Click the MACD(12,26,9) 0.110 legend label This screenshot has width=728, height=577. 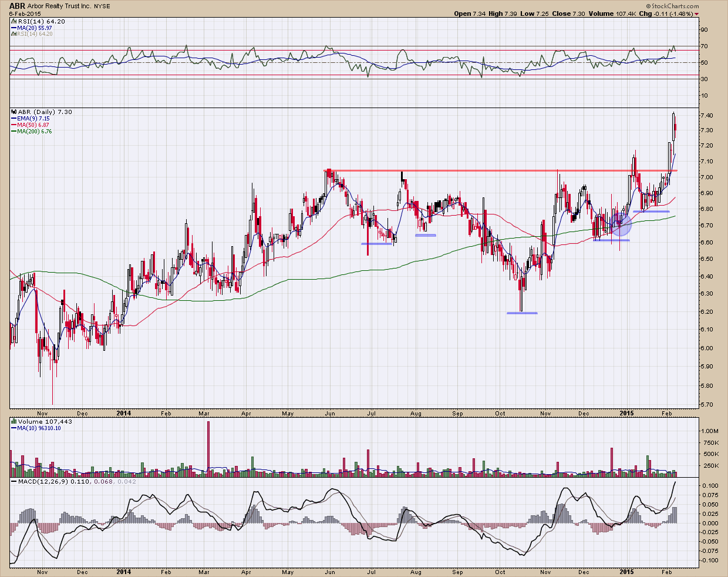tap(52, 482)
